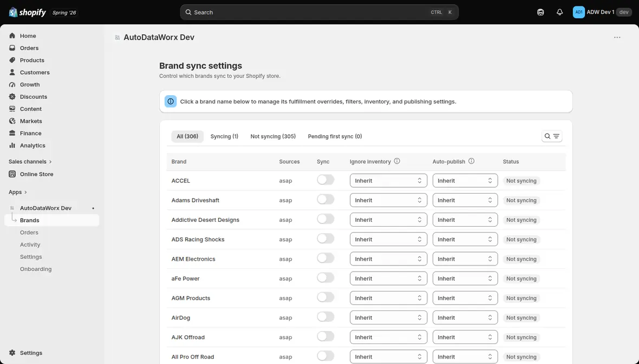The height and width of the screenshot is (364, 639).
Task: Click the Spring '26 edition badge
Action: click(64, 12)
